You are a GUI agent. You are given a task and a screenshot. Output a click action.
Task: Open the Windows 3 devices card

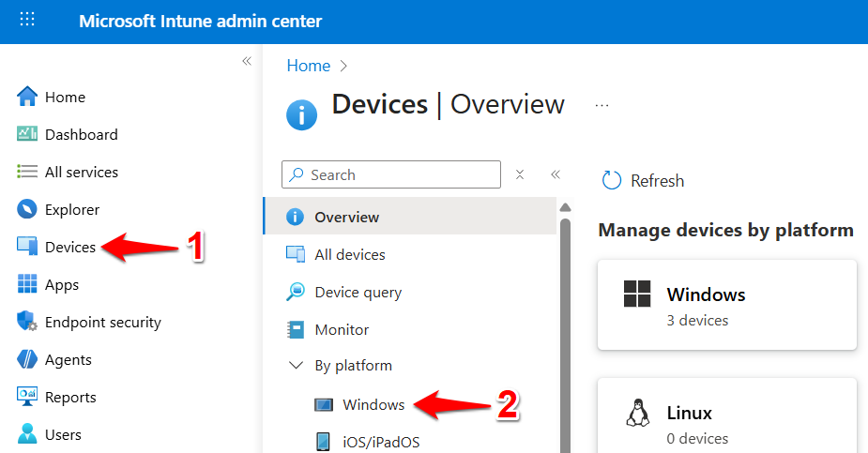click(x=727, y=305)
